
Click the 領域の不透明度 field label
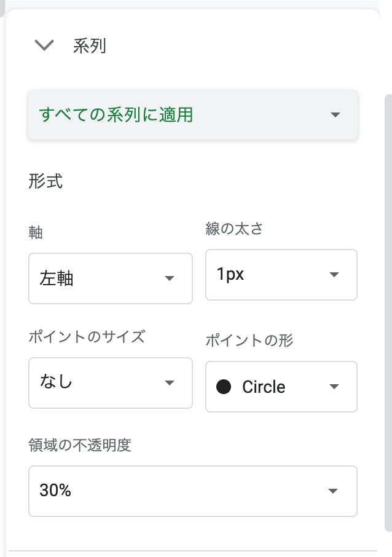[80, 445]
